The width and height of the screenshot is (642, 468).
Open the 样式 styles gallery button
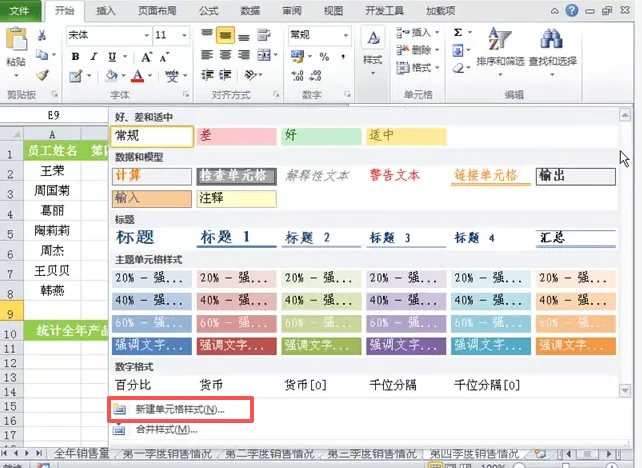373,51
